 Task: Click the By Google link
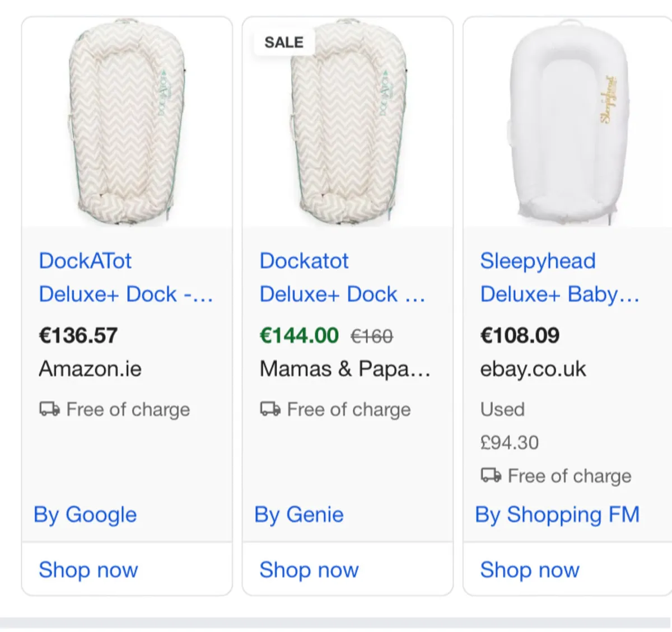[85, 514]
